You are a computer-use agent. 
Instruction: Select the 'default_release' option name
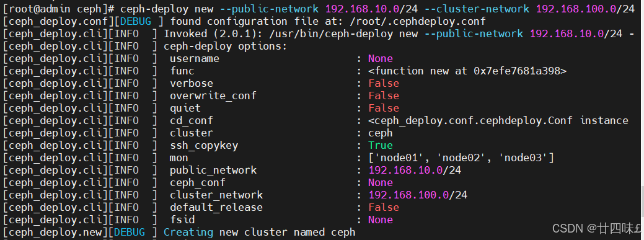[x=216, y=207]
